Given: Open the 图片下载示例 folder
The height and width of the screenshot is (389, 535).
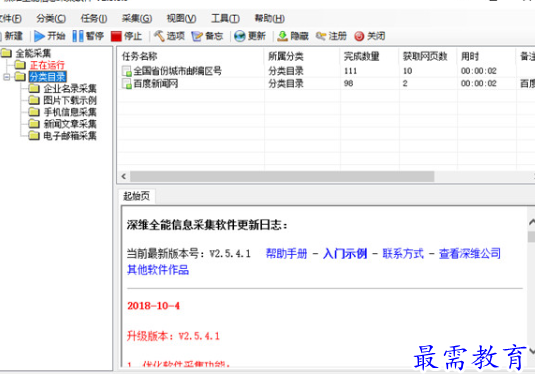Looking at the screenshot, I should coord(70,100).
